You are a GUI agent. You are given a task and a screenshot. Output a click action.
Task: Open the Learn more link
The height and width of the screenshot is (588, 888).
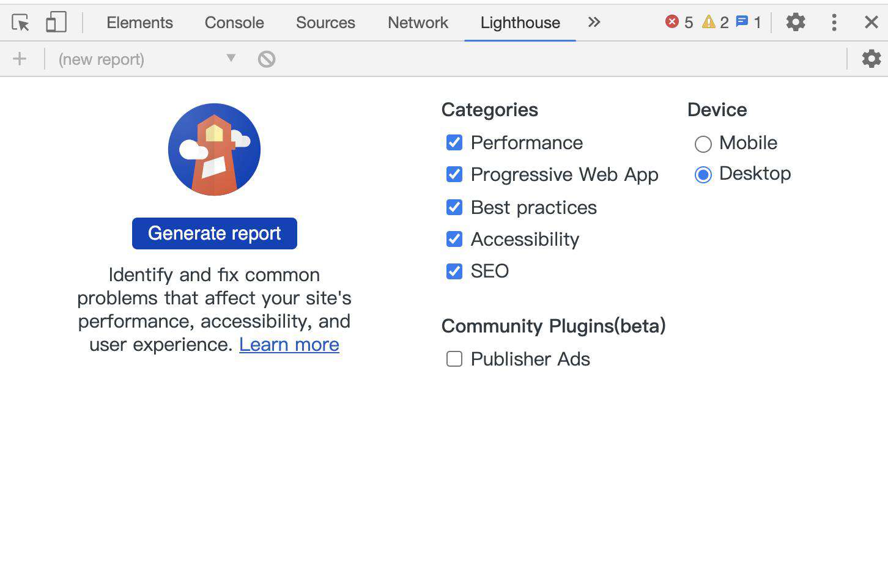[289, 345]
